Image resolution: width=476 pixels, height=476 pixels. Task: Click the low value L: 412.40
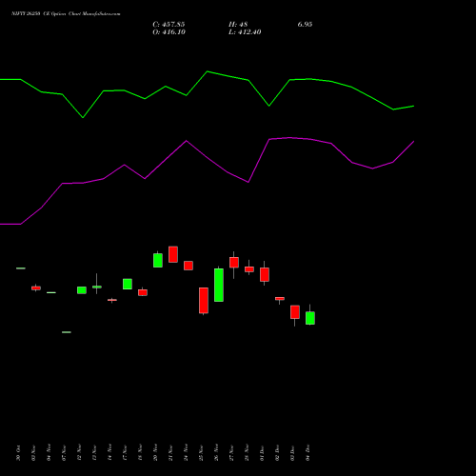[245, 32]
